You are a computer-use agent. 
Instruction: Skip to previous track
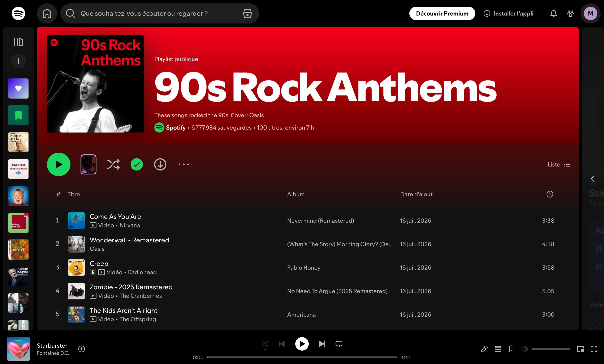pos(282,344)
